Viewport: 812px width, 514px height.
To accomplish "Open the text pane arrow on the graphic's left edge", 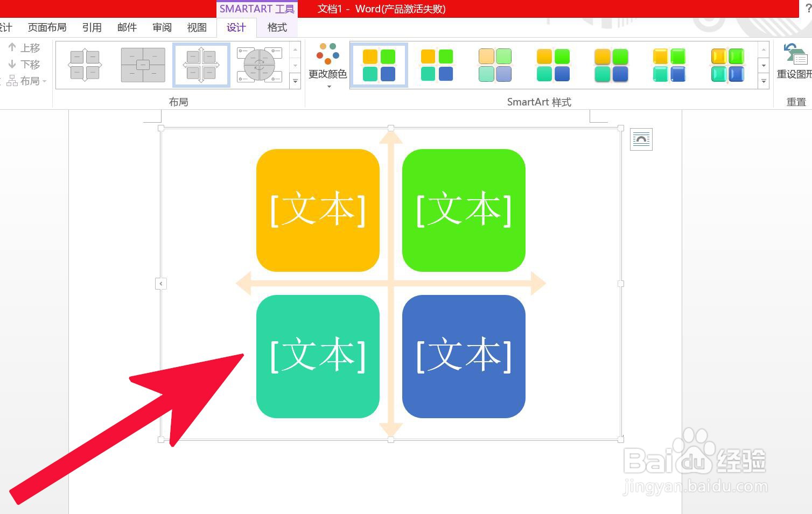I will click(161, 284).
